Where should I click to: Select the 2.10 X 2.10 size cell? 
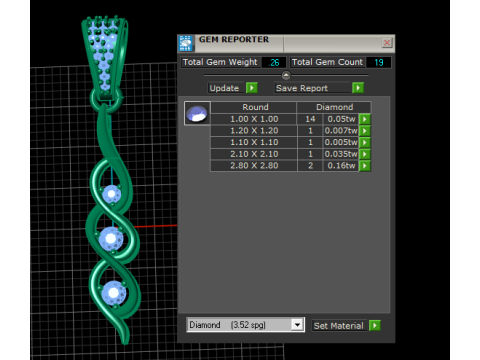(254, 154)
